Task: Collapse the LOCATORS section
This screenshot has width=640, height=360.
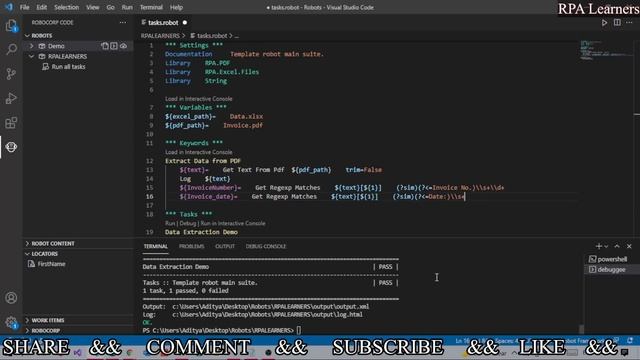Action: 27,254
